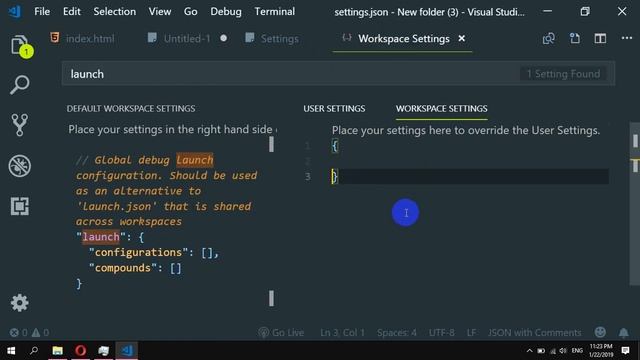The height and width of the screenshot is (360, 640).
Task: Open Windows Start menu
Action: [11, 351]
